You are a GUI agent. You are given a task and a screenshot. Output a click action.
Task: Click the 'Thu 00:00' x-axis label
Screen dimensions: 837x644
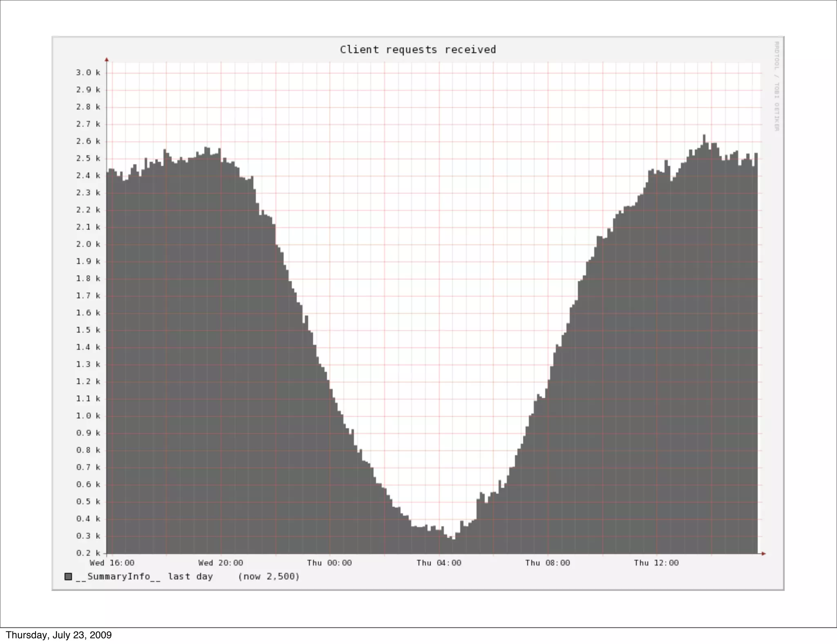[x=329, y=563]
